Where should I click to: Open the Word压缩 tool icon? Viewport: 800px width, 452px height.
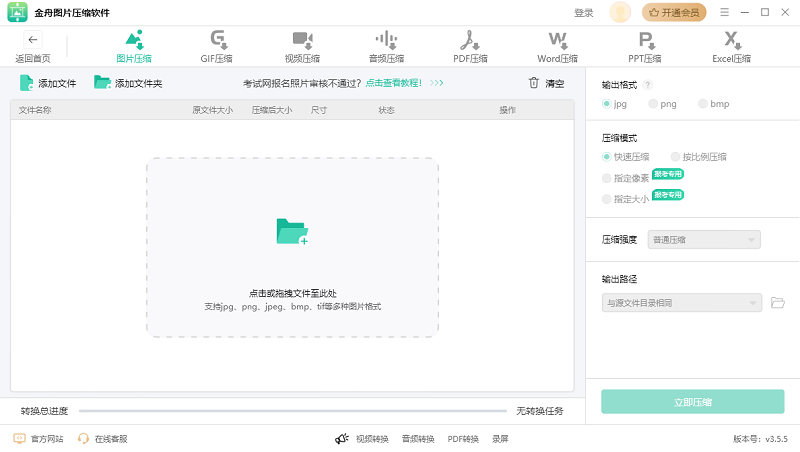(557, 40)
